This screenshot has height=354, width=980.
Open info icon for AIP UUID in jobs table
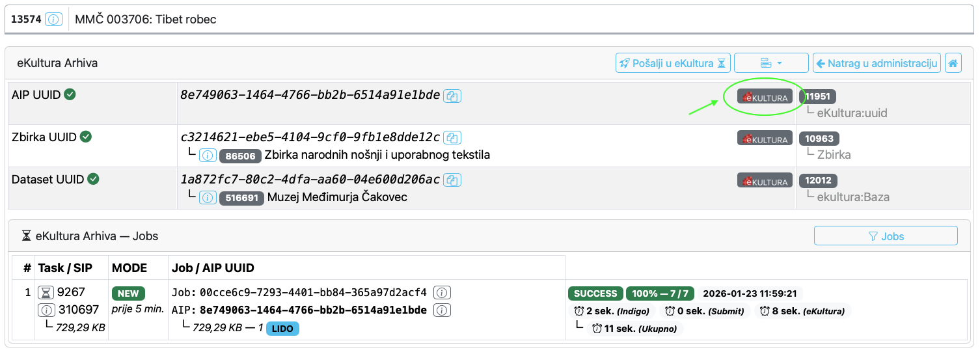coord(442,310)
